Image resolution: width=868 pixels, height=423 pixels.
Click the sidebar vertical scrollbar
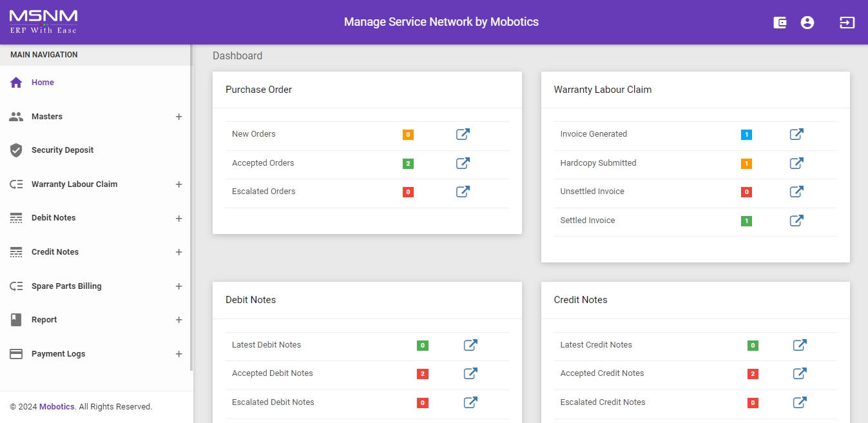(x=191, y=206)
